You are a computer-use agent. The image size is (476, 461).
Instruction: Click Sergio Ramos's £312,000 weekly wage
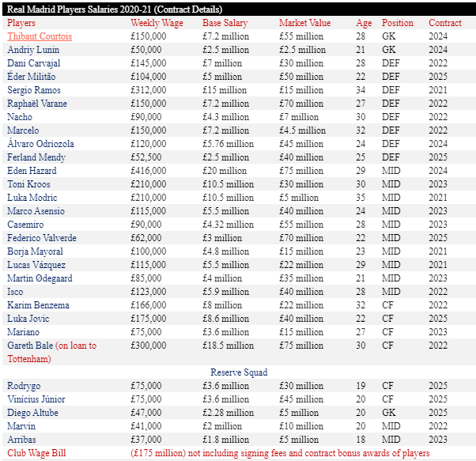coord(149,90)
